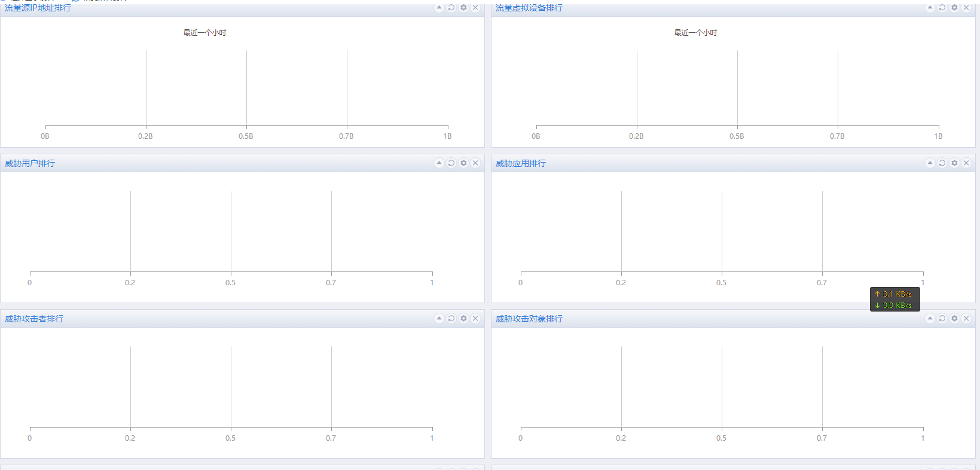980x470 pixels.
Task: Open the 威胁应用排行 settings gear
Action: click(954, 163)
